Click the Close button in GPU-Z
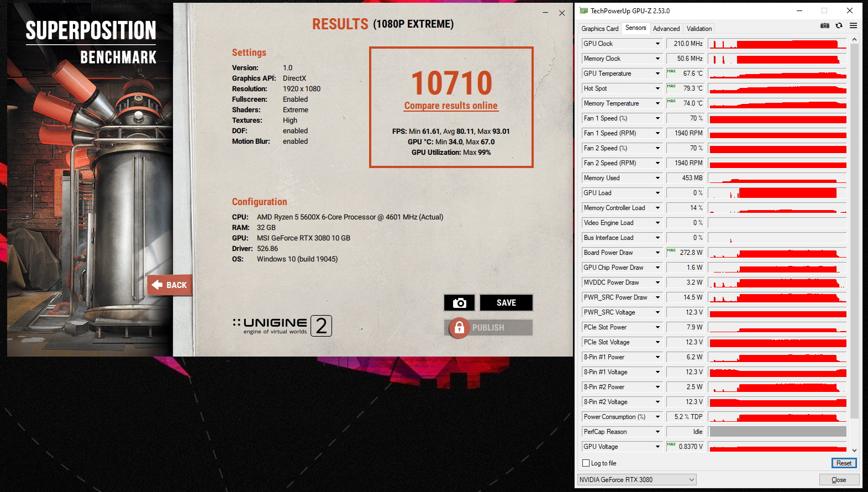The width and height of the screenshot is (868, 492). (839, 480)
